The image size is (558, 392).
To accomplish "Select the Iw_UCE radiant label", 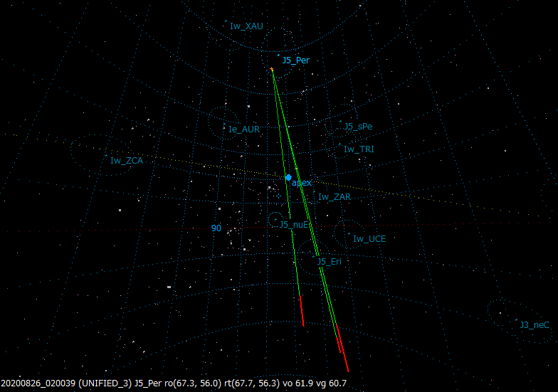I will coord(369,239).
